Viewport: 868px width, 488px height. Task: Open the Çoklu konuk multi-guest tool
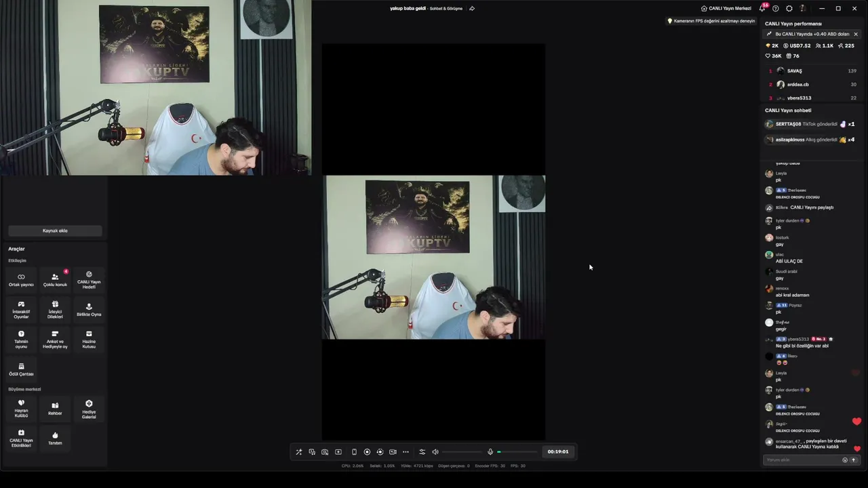click(x=55, y=280)
